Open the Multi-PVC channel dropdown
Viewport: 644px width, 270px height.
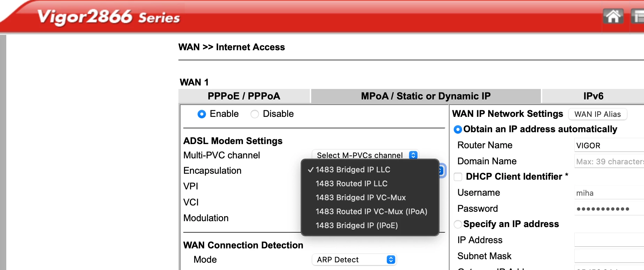tap(365, 155)
